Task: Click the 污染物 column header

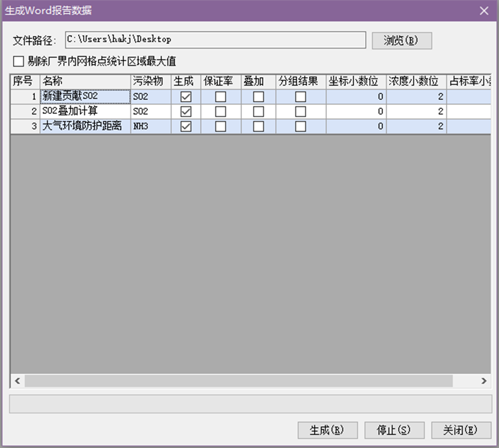Action: click(x=150, y=82)
